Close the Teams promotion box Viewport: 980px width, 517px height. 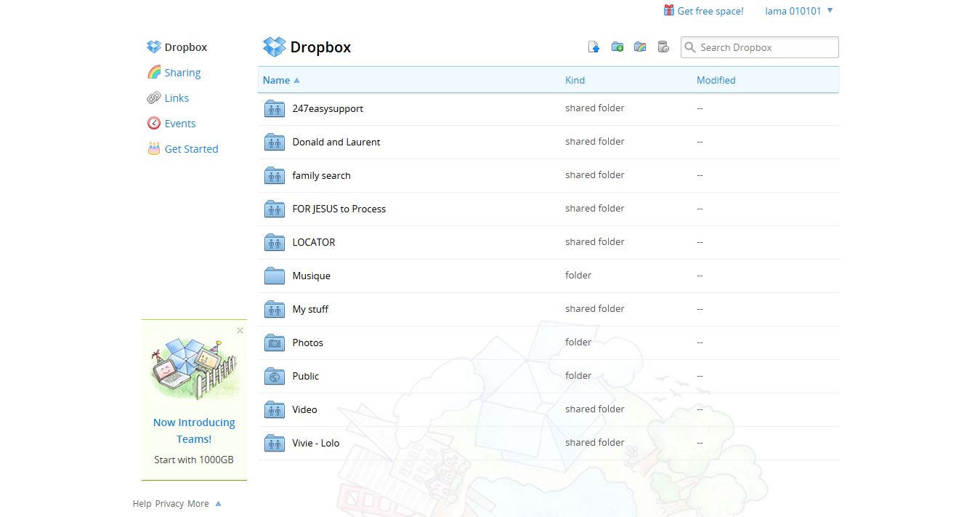click(x=240, y=330)
